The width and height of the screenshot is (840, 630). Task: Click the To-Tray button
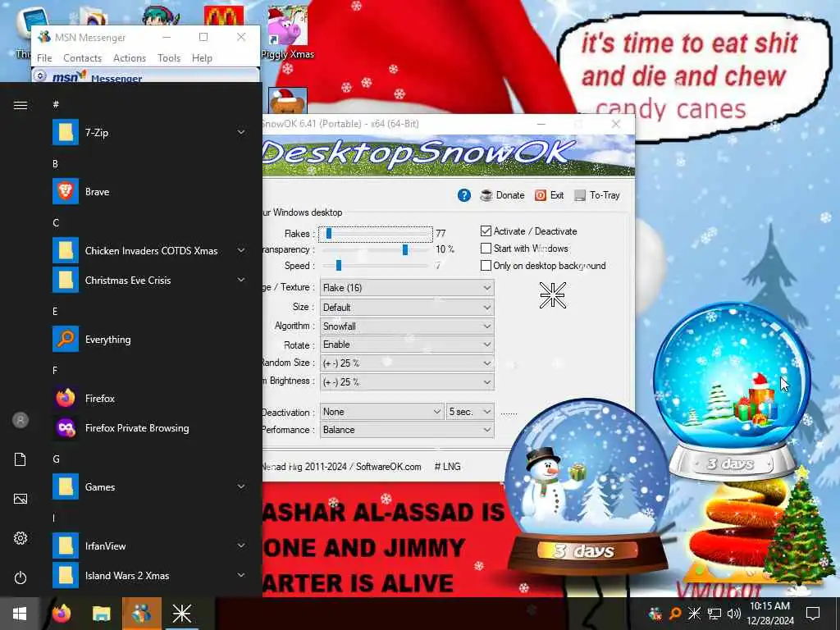597,195
